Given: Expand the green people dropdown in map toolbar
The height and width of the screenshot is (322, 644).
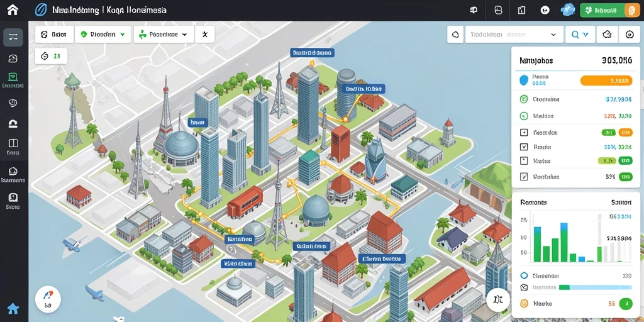Looking at the screenshot, I should pos(164,35).
